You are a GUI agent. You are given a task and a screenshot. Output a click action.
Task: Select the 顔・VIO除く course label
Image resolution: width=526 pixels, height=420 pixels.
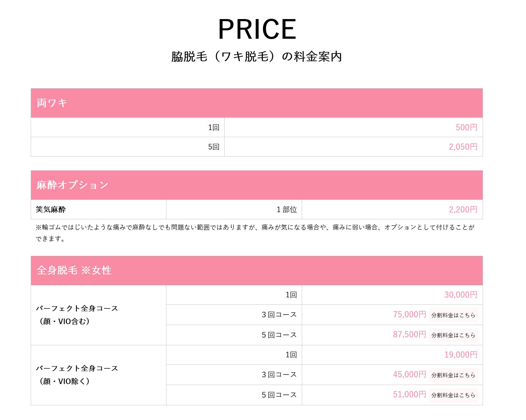click(x=77, y=375)
